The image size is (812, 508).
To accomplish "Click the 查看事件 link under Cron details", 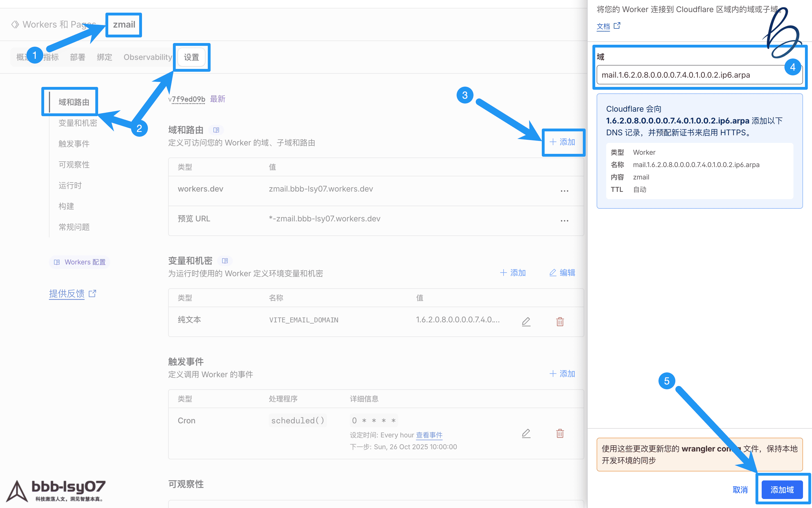I will 429,435.
